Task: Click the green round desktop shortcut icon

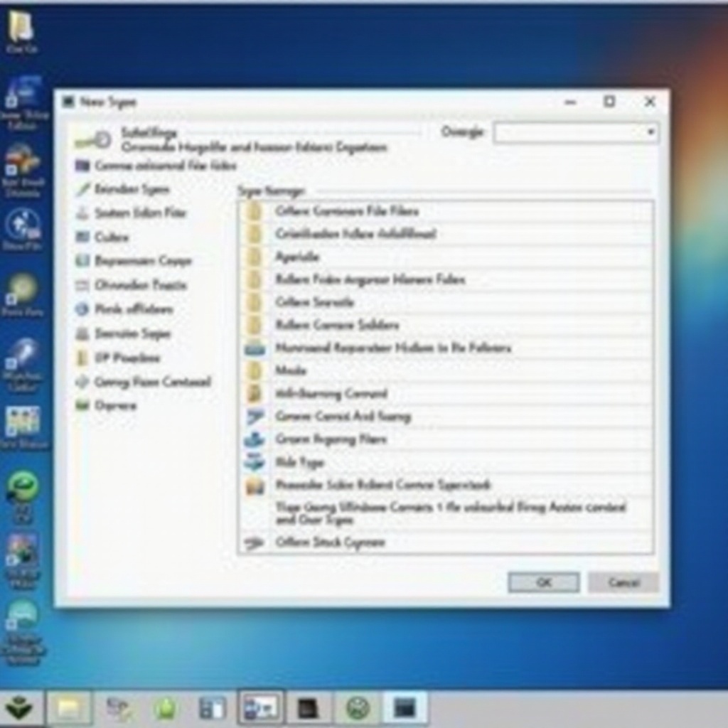Action: (23, 487)
